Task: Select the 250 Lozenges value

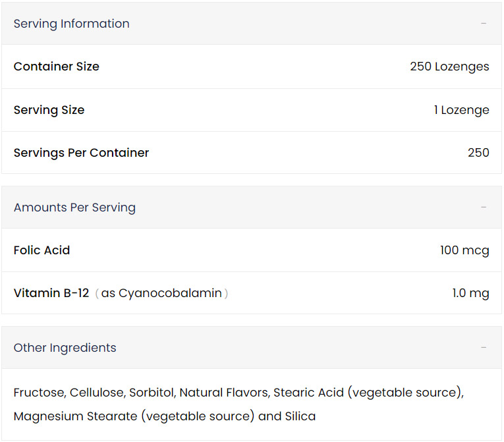Action: (x=449, y=67)
